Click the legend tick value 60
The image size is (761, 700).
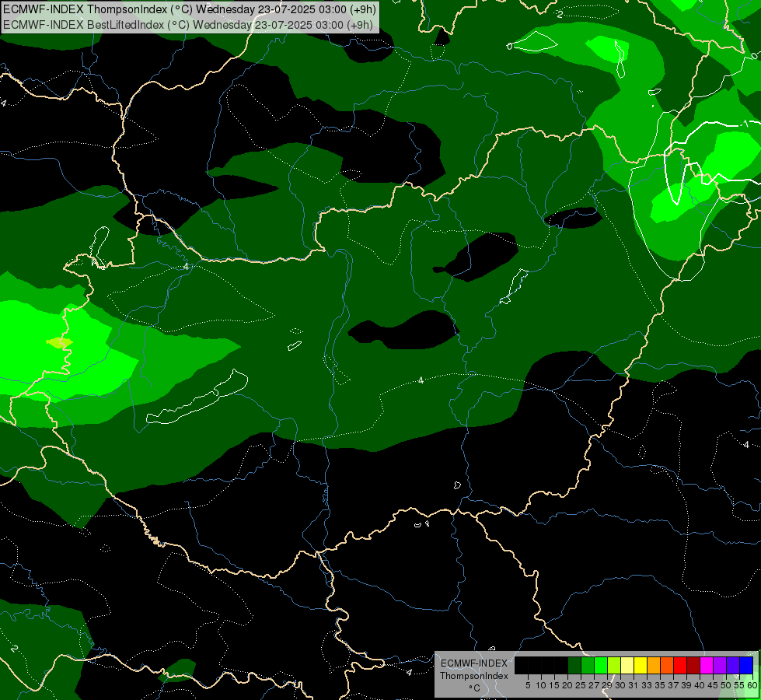tap(752, 685)
